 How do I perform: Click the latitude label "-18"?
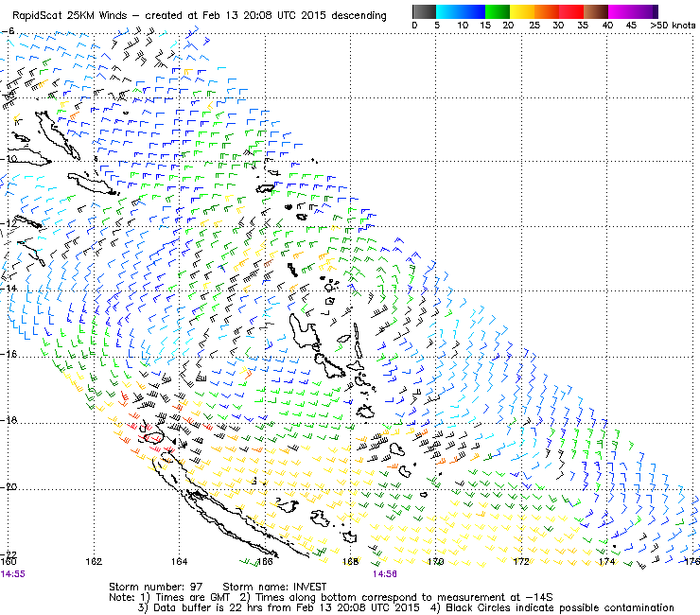pyautogui.click(x=9, y=420)
